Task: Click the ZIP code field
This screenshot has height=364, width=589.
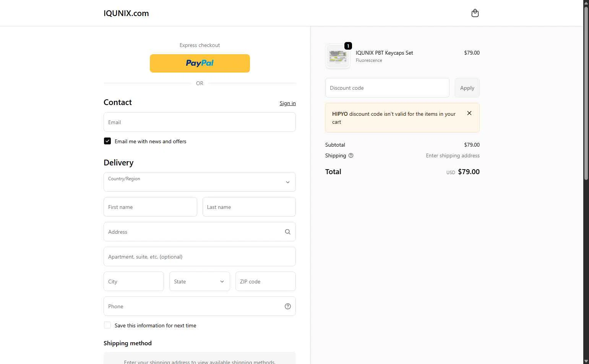Action: tap(266, 281)
